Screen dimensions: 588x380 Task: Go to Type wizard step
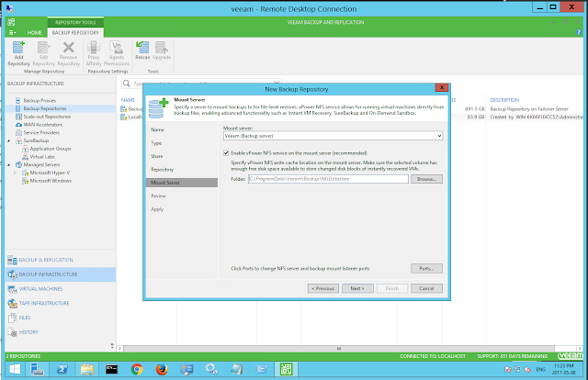tap(156, 143)
